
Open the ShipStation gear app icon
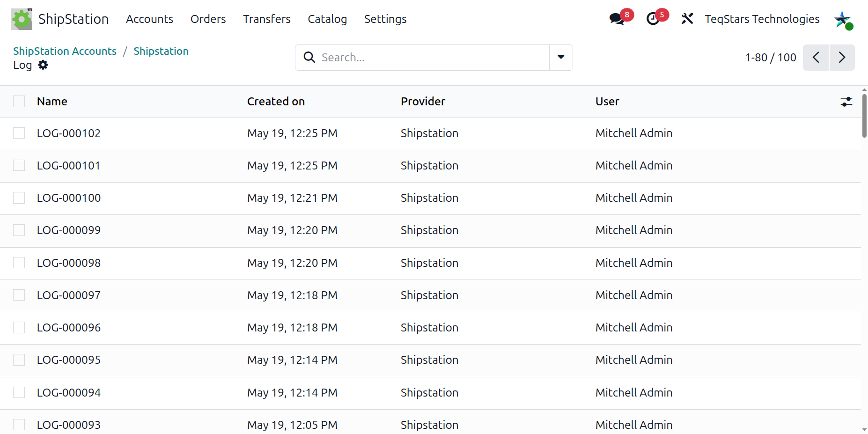coord(22,19)
